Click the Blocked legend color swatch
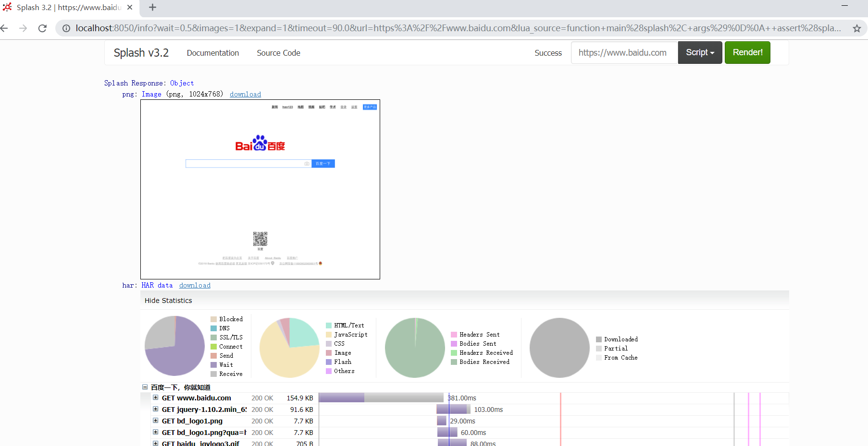This screenshot has width=868, height=446. tap(213, 319)
